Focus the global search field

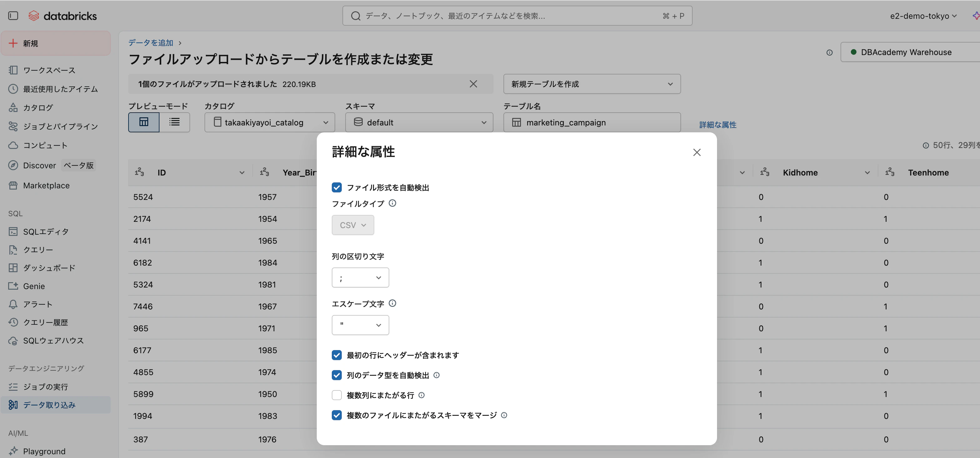(x=517, y=16)
